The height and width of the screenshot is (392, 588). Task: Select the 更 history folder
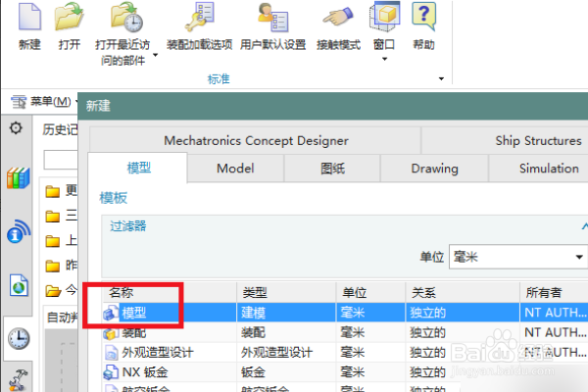point(61,191)
